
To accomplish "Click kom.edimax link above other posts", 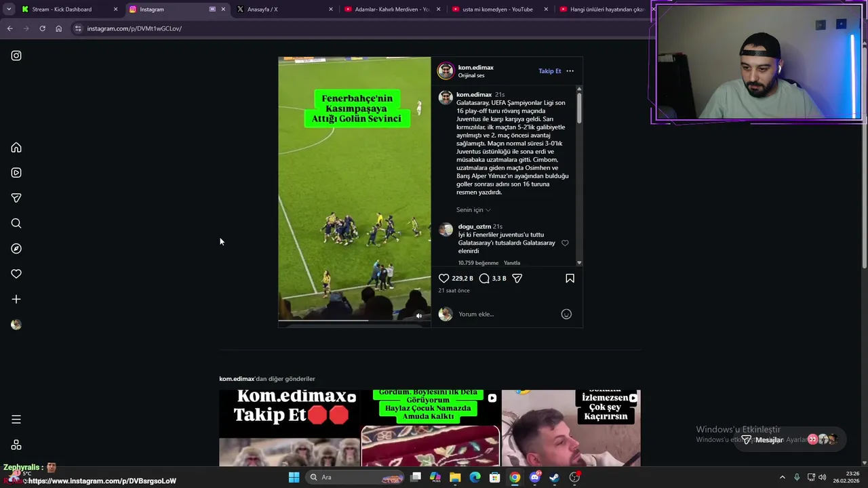I will tap(237, 379).
